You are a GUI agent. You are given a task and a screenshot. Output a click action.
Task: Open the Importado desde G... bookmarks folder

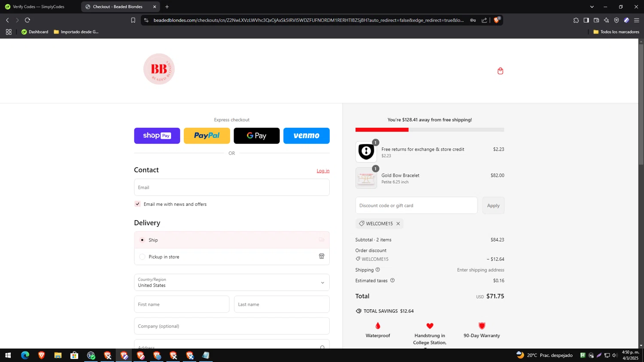click(x=76, y=32)
